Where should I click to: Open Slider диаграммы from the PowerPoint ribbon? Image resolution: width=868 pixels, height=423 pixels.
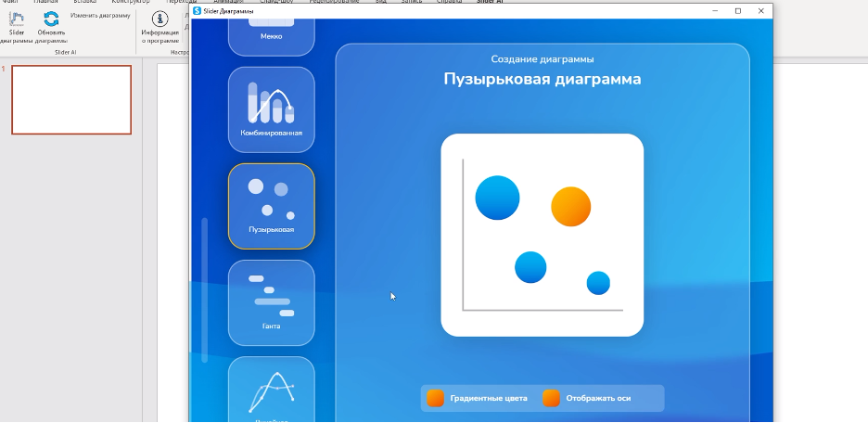[x=16, y=27]
